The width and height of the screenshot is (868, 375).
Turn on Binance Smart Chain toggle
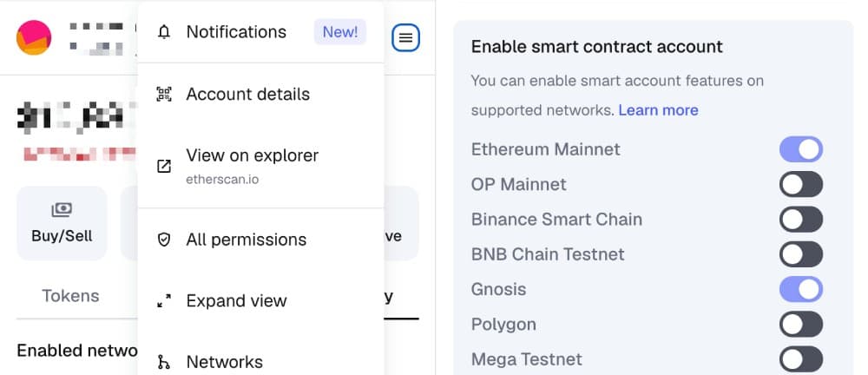click(801, 220)
